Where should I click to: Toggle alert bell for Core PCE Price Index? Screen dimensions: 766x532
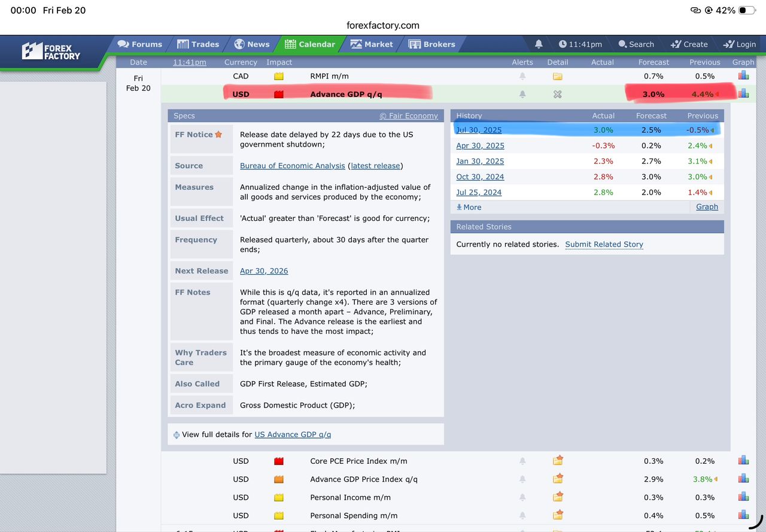(522, 461)
